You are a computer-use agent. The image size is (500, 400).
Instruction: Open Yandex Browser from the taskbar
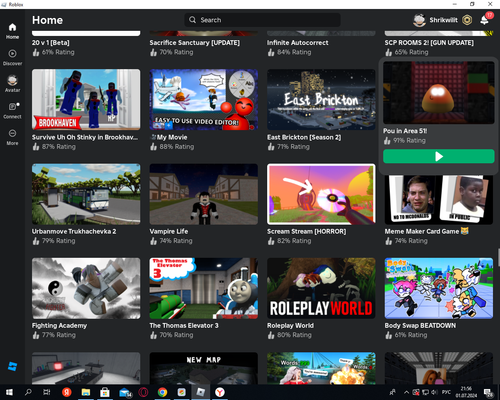(x=220, y=392)
